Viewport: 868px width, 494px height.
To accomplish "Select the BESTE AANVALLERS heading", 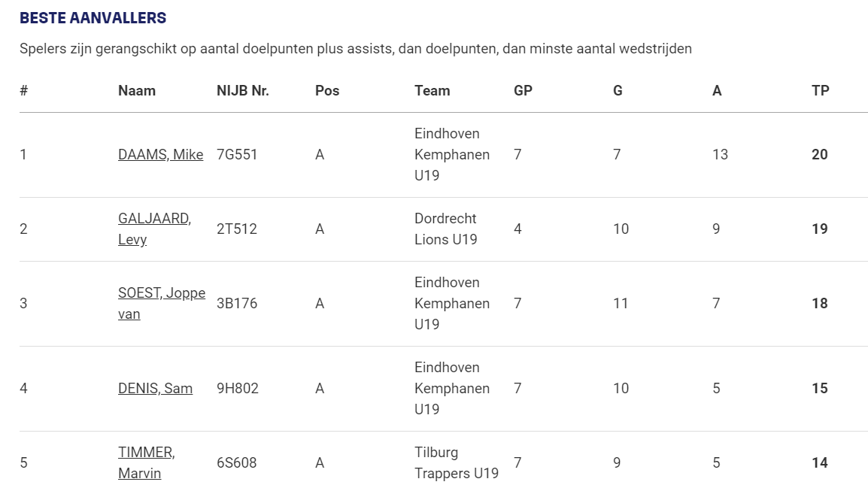I will [93, 18].
